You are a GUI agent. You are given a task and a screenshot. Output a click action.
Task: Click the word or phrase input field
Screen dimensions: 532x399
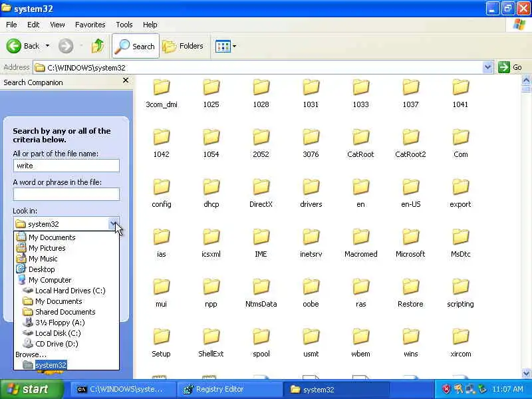click(x=66, y=194)
